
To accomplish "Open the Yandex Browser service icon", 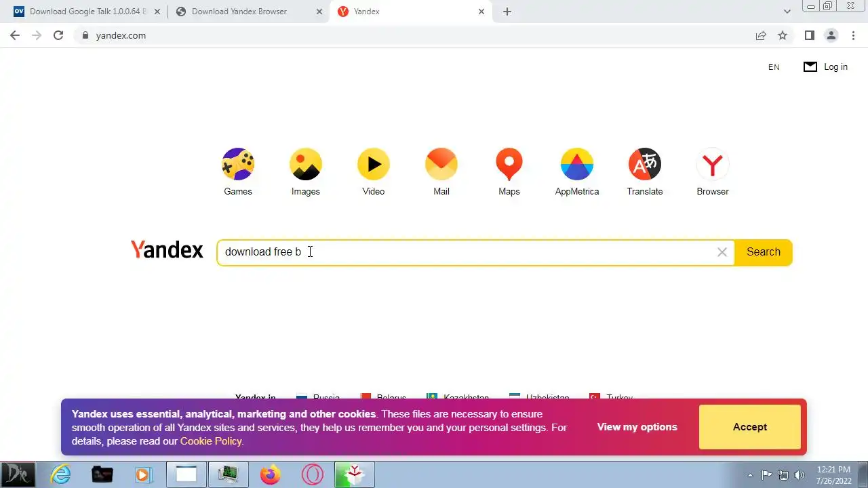I will (713, 164).
